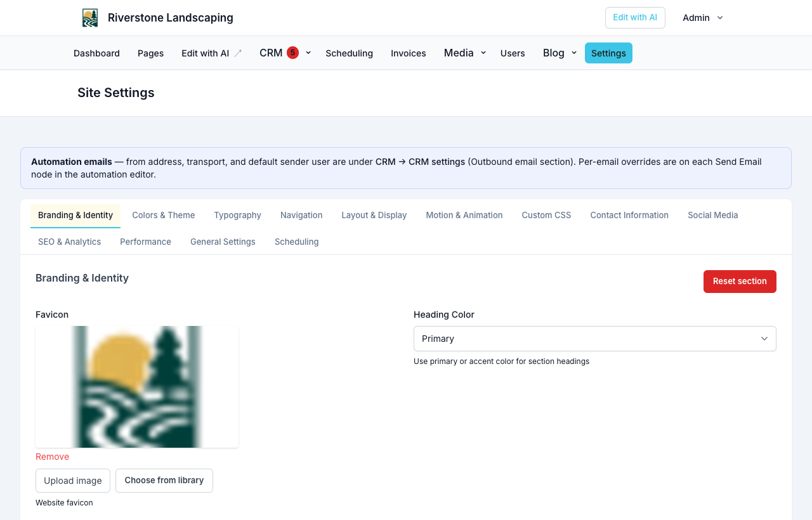Open Edit with AI in navigation bar

tap(211, 53)
